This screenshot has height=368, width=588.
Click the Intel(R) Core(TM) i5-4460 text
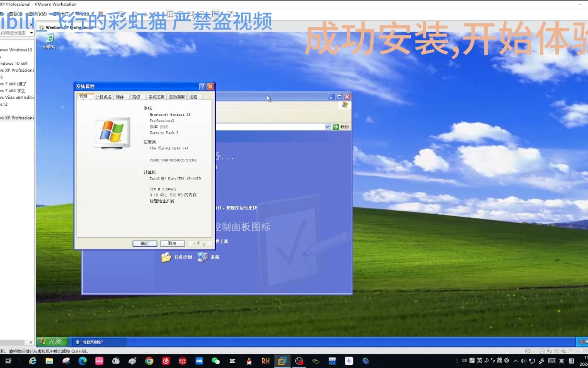[175, 179]
